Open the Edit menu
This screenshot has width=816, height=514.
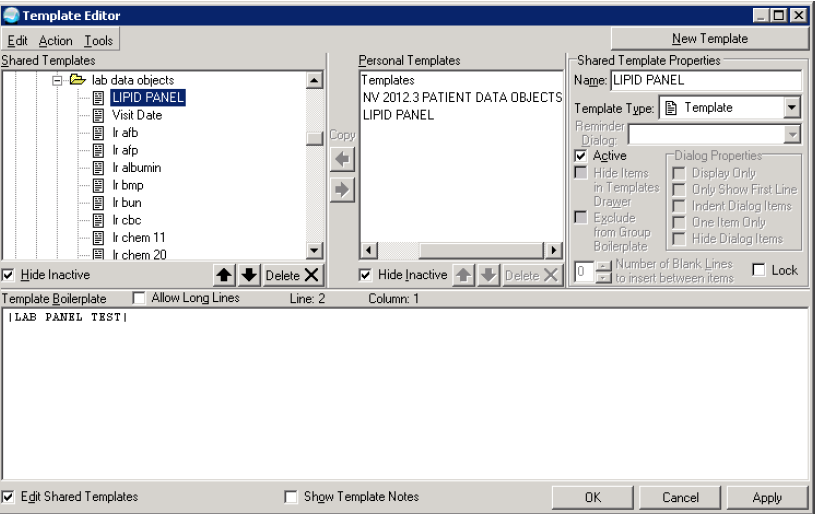(x=17, y=41)
